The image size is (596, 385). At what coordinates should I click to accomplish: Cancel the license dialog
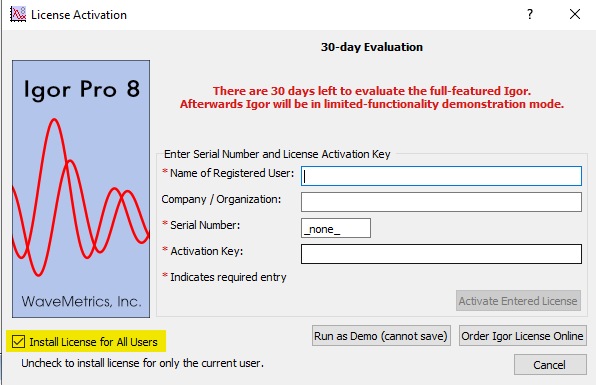point(550,365)
